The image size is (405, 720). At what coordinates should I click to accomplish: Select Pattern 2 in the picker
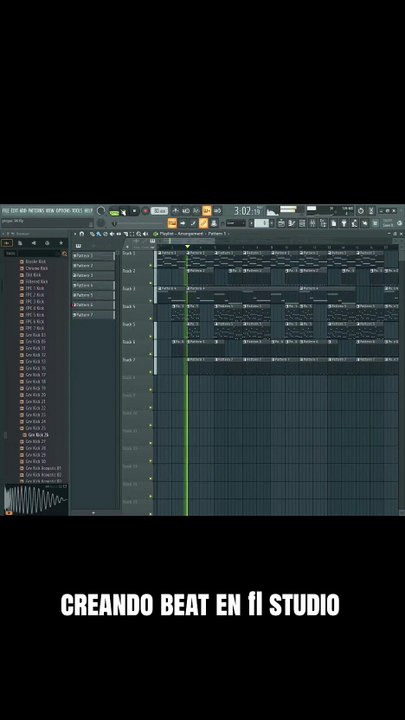94,265
